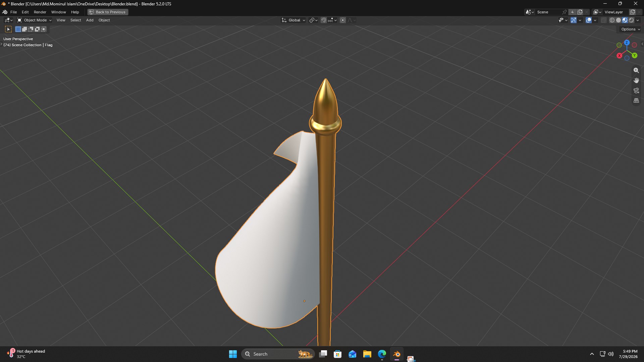Click the Z axis gizmo circle

click(627, 43)
